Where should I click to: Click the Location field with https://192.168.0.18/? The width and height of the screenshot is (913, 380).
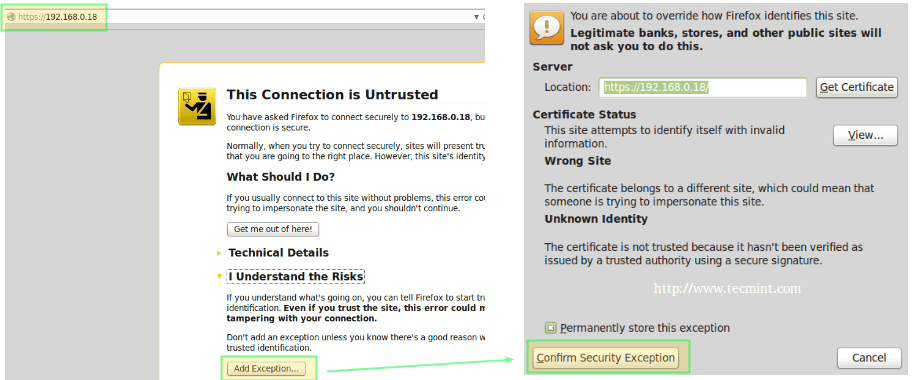pyautogui.click(x=703, y=87)
